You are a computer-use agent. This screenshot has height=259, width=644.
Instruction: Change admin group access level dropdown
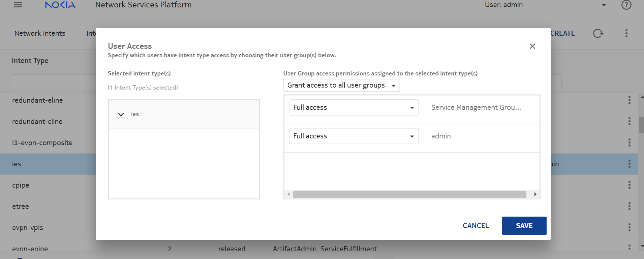tap(354, 136)
